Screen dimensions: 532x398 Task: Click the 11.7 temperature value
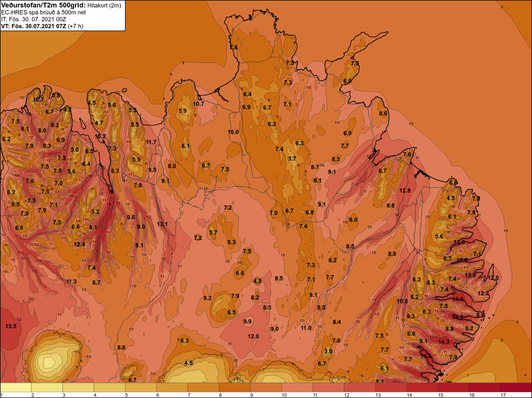151,142
